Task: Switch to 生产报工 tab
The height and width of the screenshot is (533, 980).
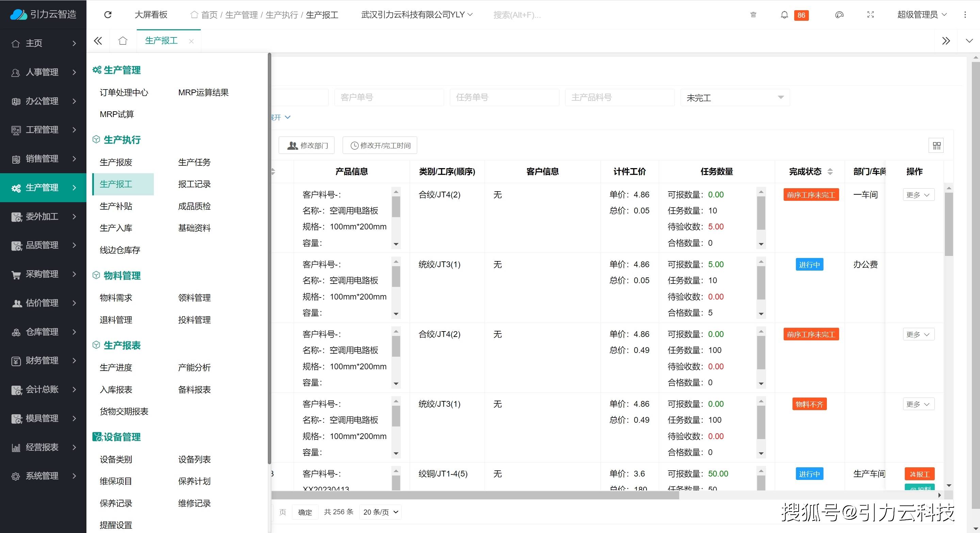Action: [x=161, y=41]
